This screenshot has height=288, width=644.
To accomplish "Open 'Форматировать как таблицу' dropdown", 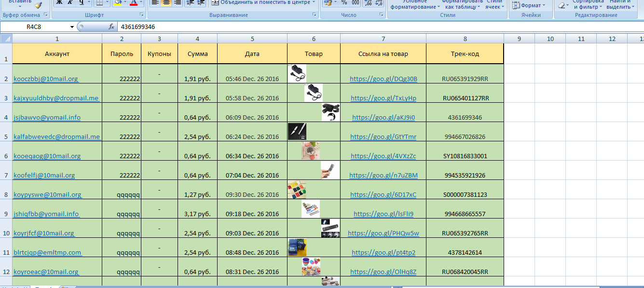I will click(x=463, y=5).
